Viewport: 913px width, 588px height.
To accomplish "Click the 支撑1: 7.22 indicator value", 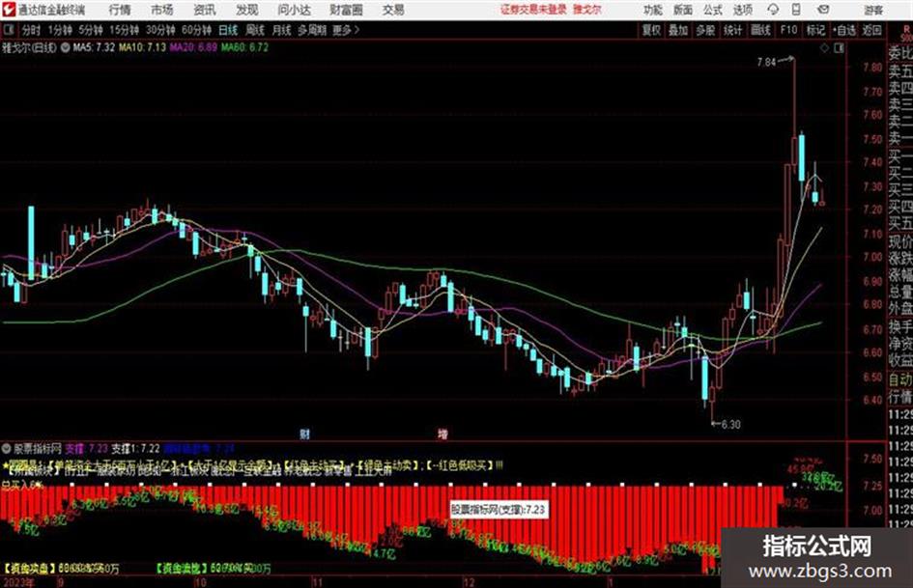I will point(135,448).
